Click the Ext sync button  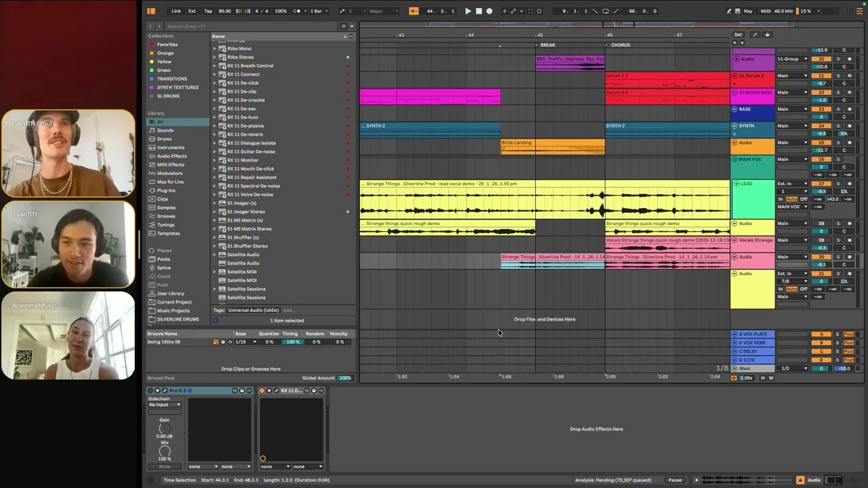[192, 11]
